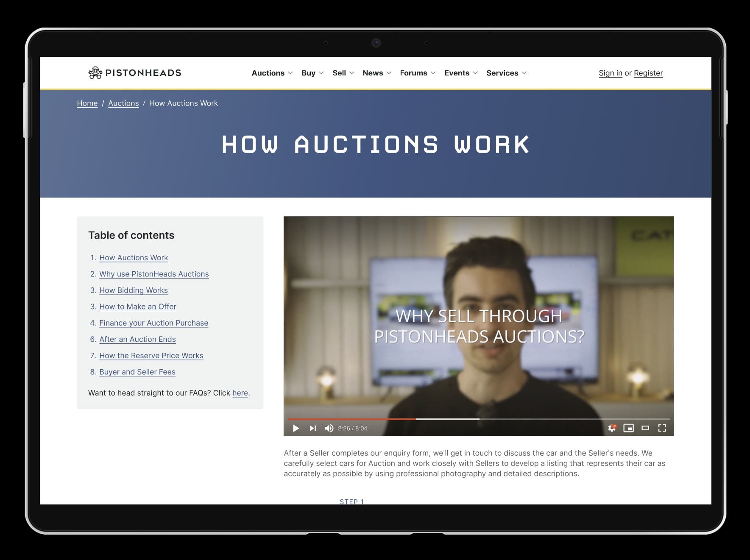Click the PistonHeads logo
Viewport: 750px width, 560px height.
(x=135, y=72)
